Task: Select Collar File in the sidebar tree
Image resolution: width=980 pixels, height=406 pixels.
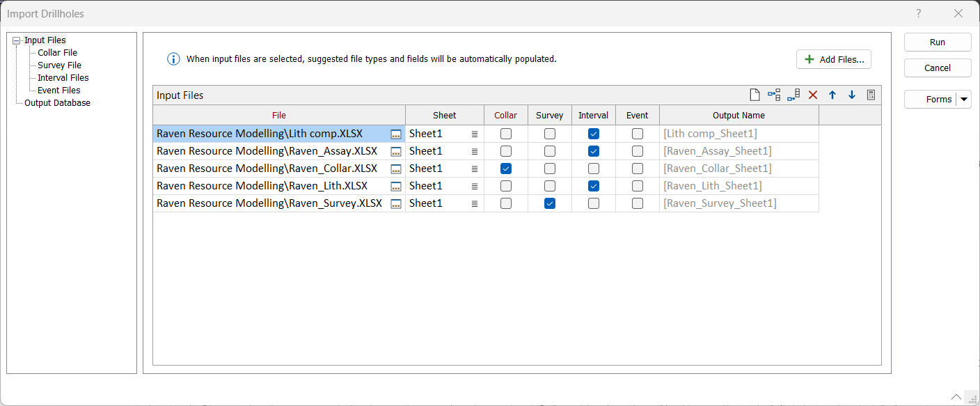Action: pyautogui.click(x=56, y=52)
